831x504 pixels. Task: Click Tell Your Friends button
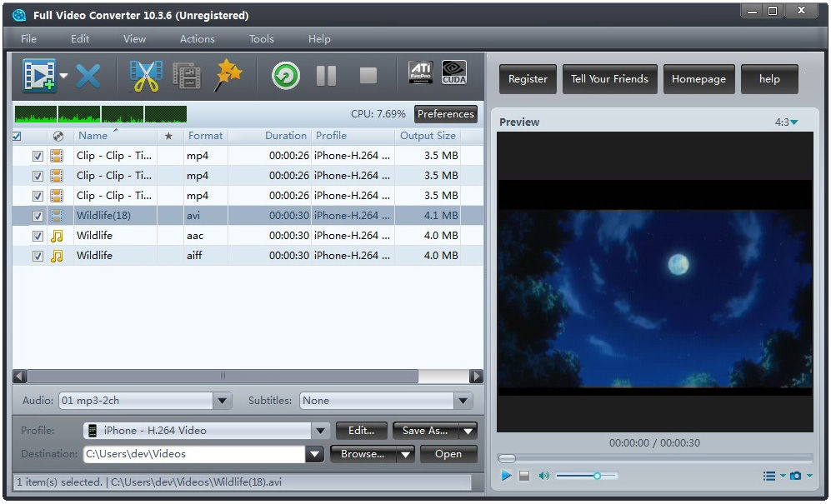click(609, 79)
